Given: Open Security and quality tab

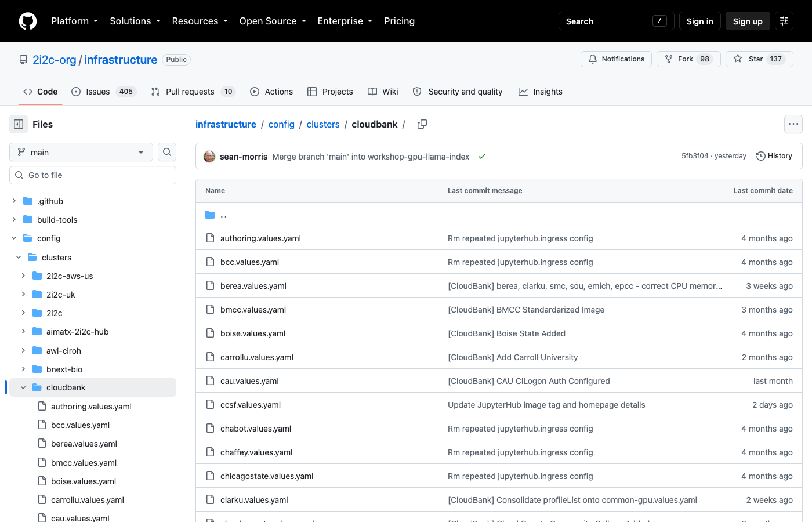Looking at the screenshot, I should (x=458, y=92).
